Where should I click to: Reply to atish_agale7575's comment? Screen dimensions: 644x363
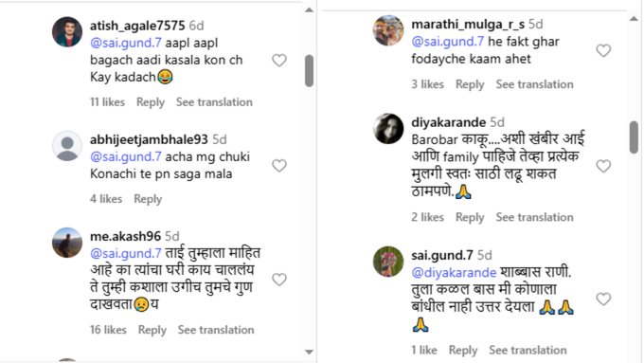(151, 102)
